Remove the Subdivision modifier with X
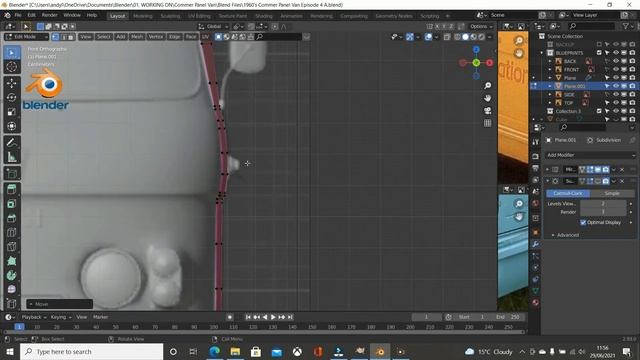 point(622,181)
